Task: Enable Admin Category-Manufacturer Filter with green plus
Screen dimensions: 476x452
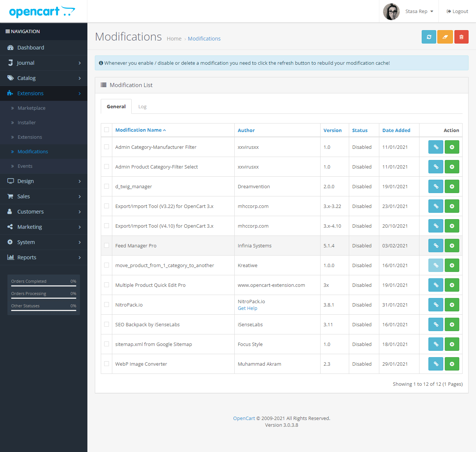Action: click(452, 147)
